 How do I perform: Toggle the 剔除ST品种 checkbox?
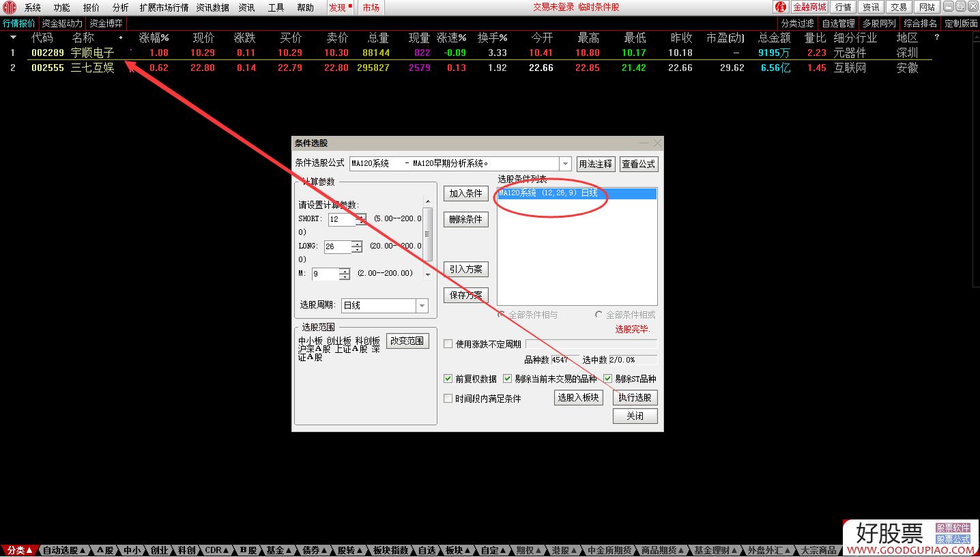click(607, 379)
